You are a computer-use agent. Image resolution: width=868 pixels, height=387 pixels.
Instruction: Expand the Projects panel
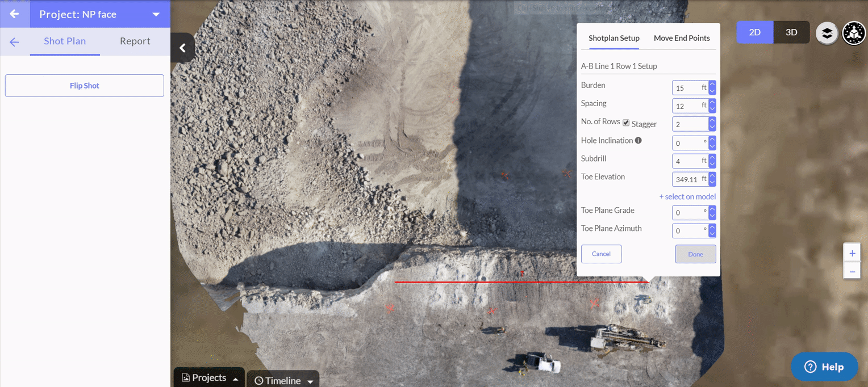tap(209, 378)
